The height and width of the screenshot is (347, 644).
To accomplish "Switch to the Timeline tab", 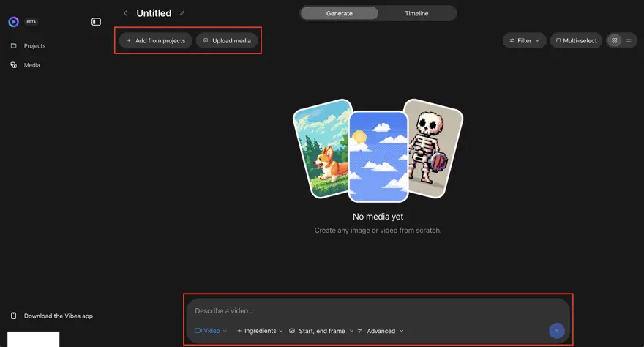I will point(416,13).
